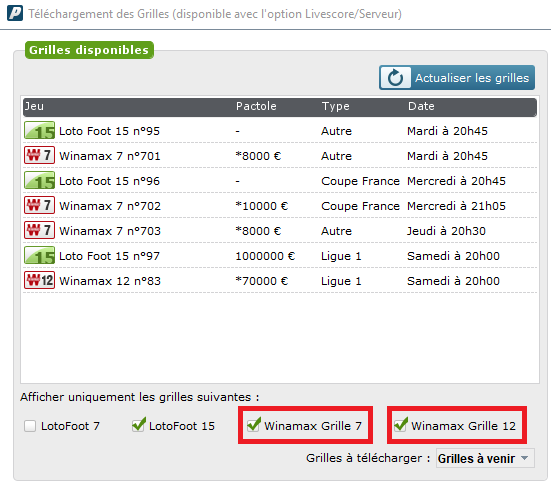Uncheck the LotoFoot 15 filter
551x485 pixels.
[138, 425]
